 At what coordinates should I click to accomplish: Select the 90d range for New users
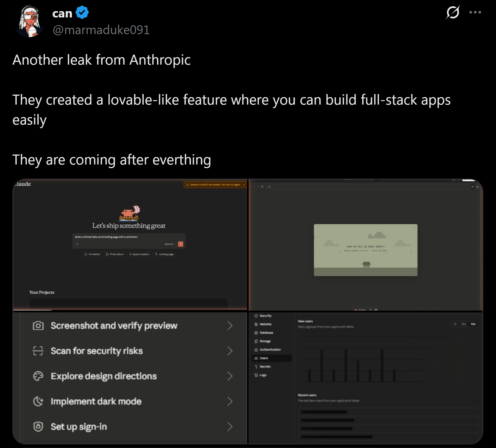[473, 324]
